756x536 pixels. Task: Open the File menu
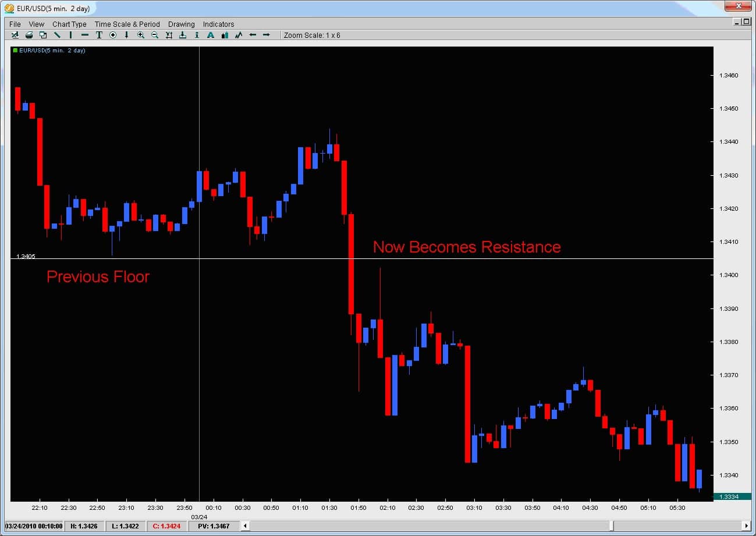point(15,24)
